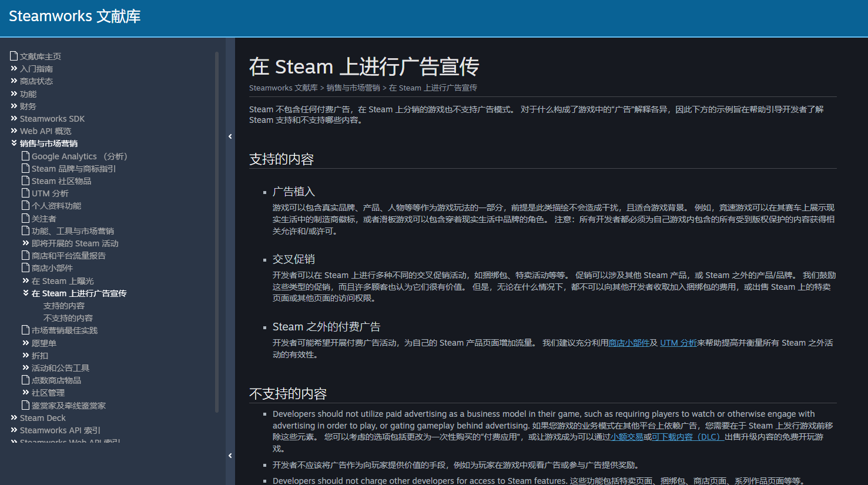Collapse sidebar with the upper arrow handle
This screenshot has height=485, width=868.
pos(230,136)
